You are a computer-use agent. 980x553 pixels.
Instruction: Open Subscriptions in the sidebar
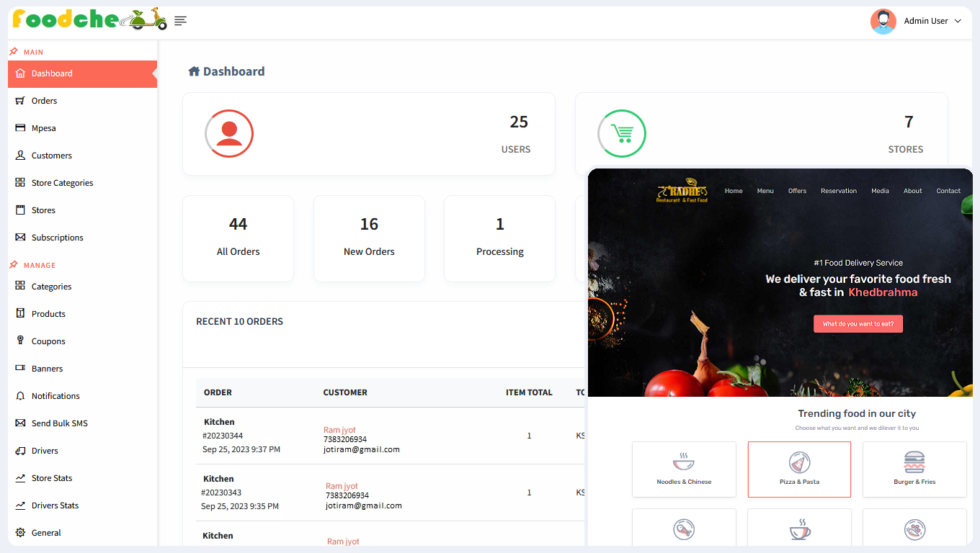pyautogui.click(x=57, y=238)
